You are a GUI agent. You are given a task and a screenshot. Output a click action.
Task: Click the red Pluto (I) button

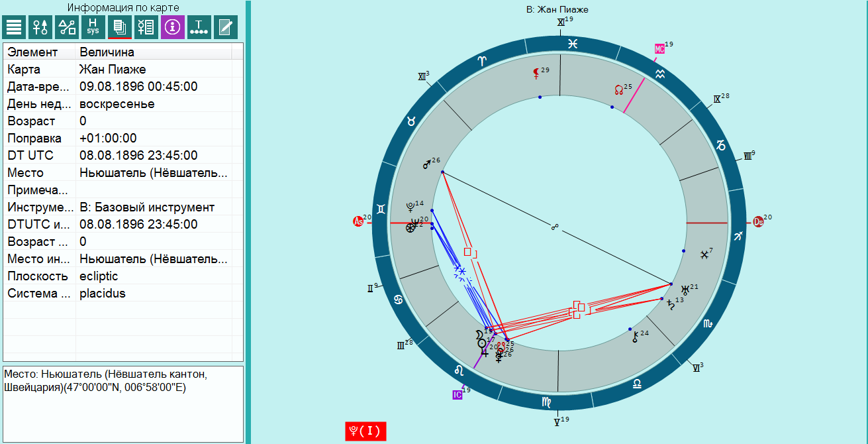click(x=365, y=431)
